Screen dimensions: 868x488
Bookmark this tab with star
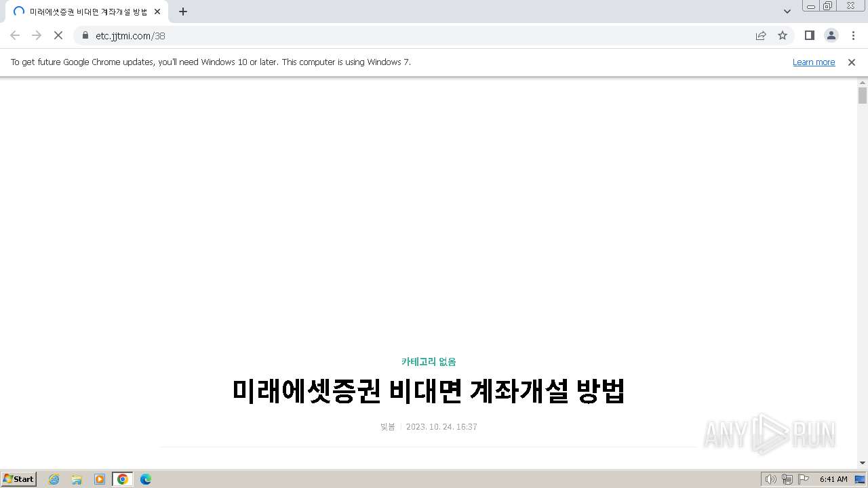[x=783, y=35]
